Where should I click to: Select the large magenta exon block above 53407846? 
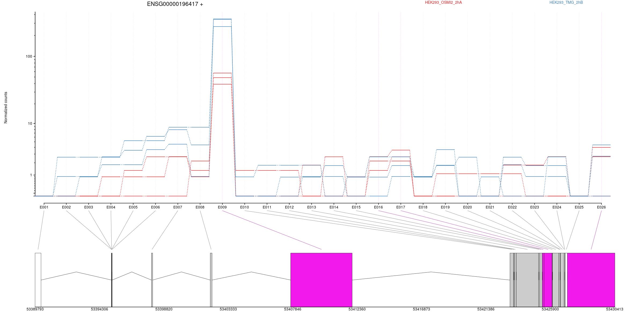point(321,280)
